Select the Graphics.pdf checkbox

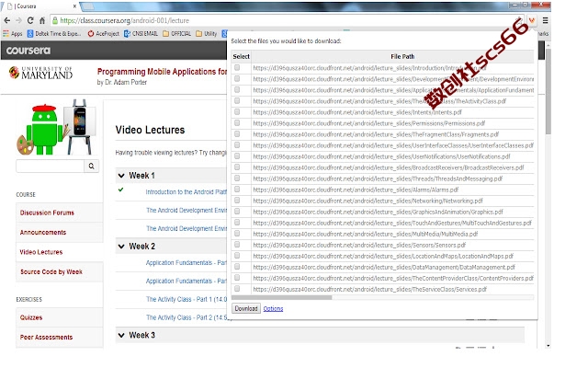coord(237,212)
